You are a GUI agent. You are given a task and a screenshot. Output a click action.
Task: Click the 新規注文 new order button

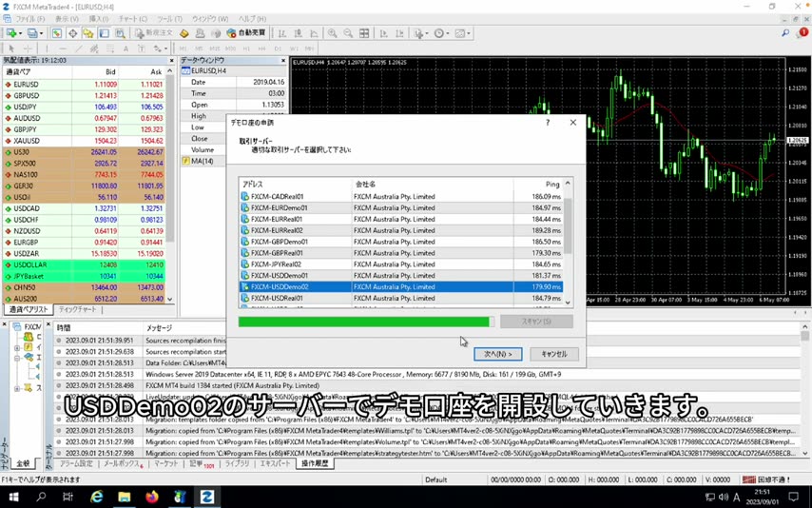tap(154, 33)
